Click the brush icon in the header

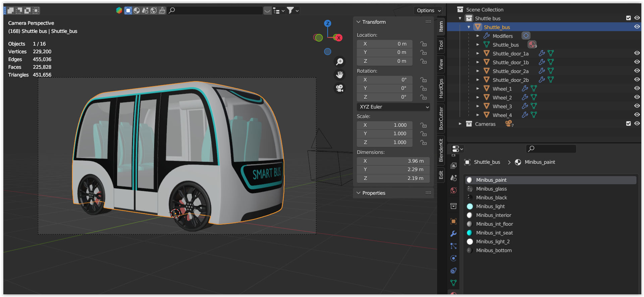(x=162, y=10)
